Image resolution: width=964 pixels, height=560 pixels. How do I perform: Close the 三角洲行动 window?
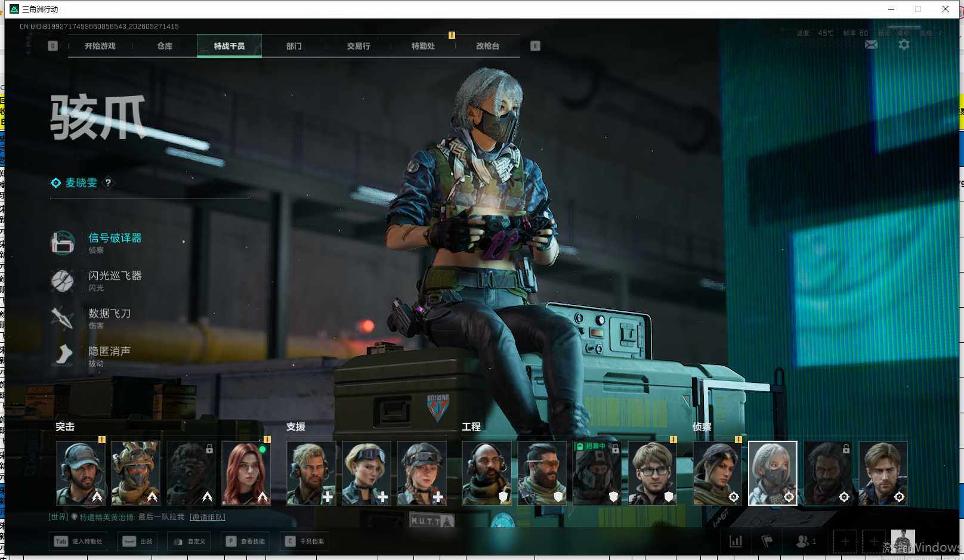tap(946, 9)
